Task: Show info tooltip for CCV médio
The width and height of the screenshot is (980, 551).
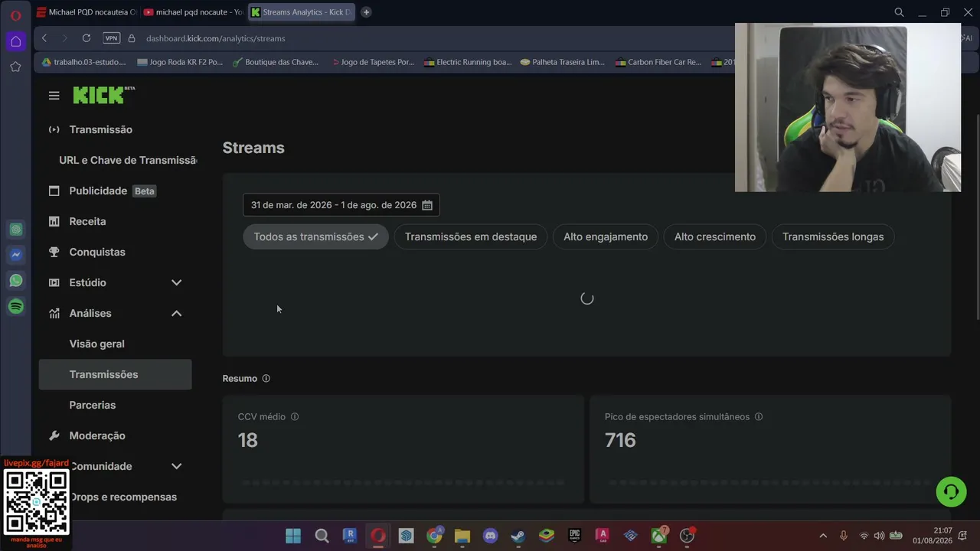Action: (x=295, y=417)
